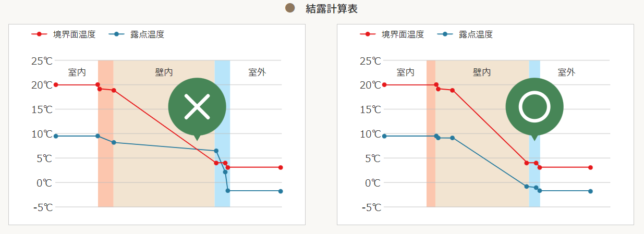This screenshot has width=644, height=234.
Task: Click the last blue data point in right chart
Action: pyautogui.click(x=590, y=191)
